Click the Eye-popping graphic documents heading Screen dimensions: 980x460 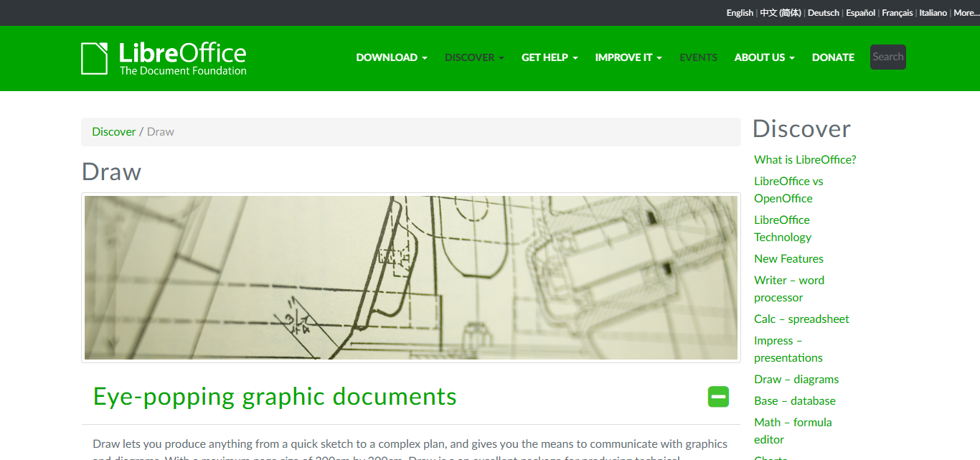(275, 397)
